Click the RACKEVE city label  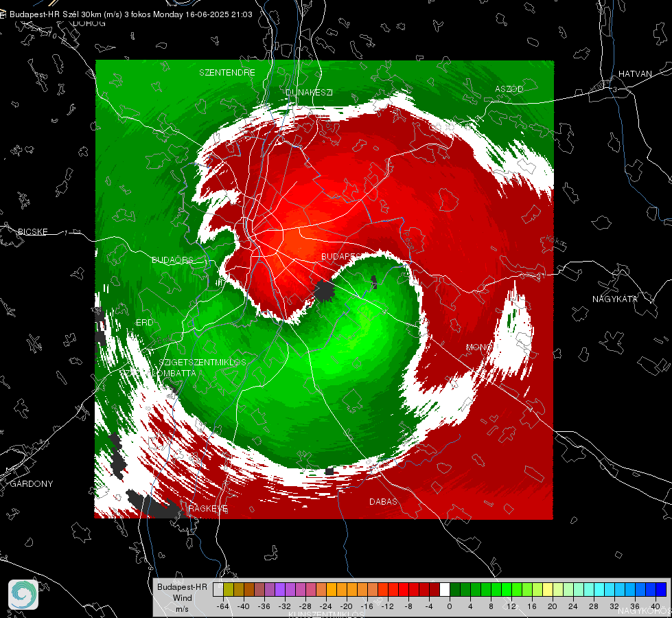[208, 508]
